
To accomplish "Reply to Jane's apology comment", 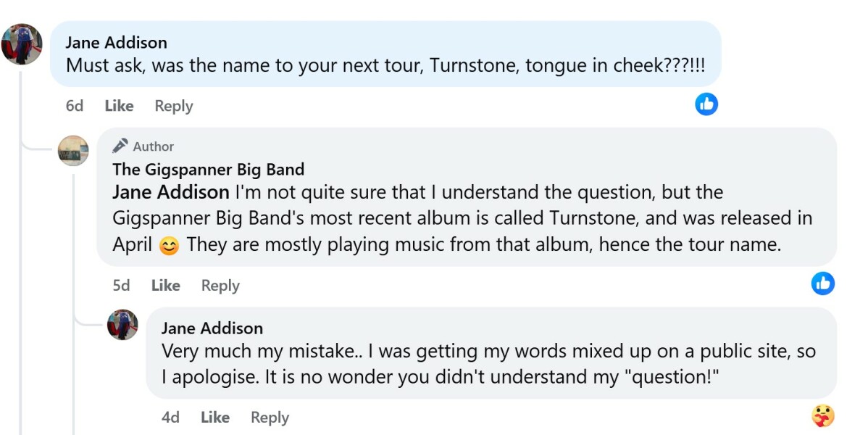I will (270, 418).
